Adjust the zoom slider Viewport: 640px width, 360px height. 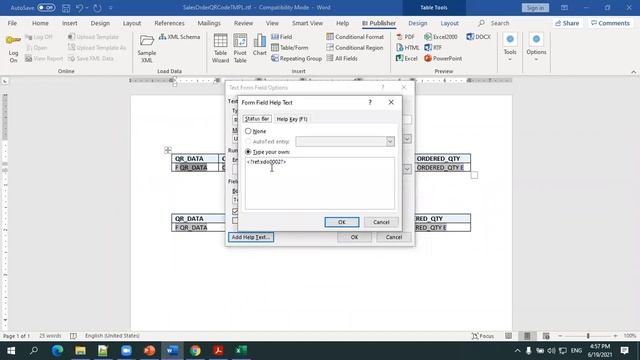pyautogui.click(x=588, y=336)
